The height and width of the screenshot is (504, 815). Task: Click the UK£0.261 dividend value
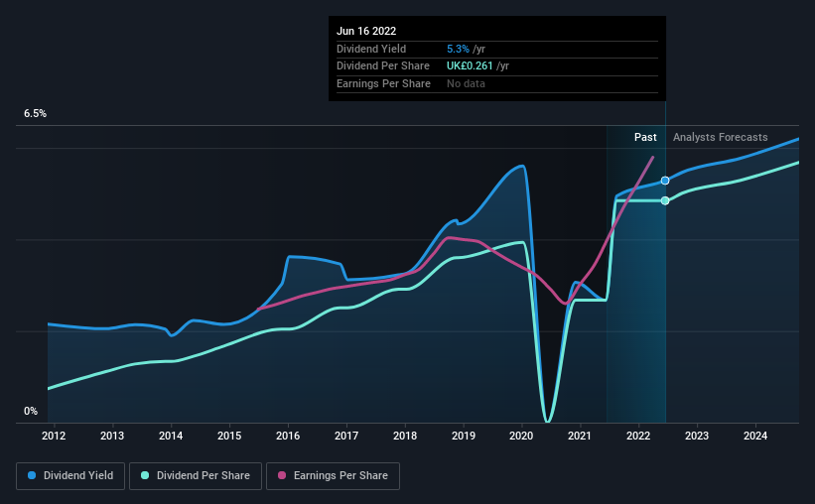[x=470, y=66]
